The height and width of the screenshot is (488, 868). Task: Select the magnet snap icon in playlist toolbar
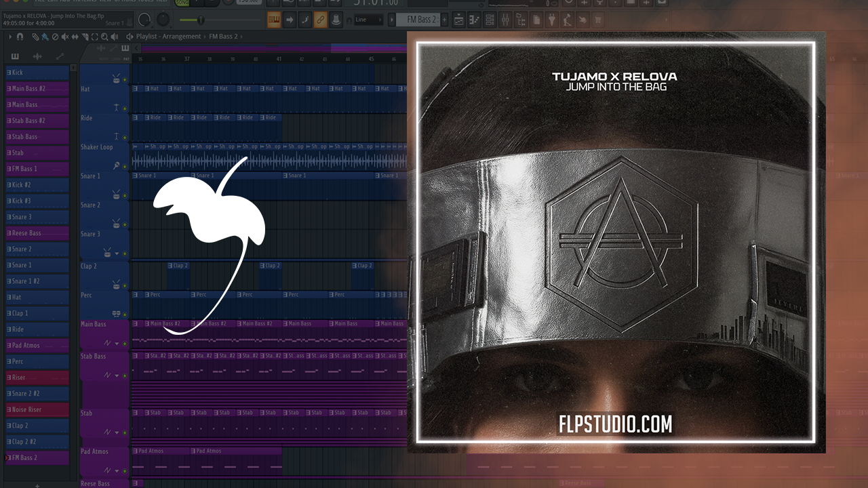[x=20, y=37]
